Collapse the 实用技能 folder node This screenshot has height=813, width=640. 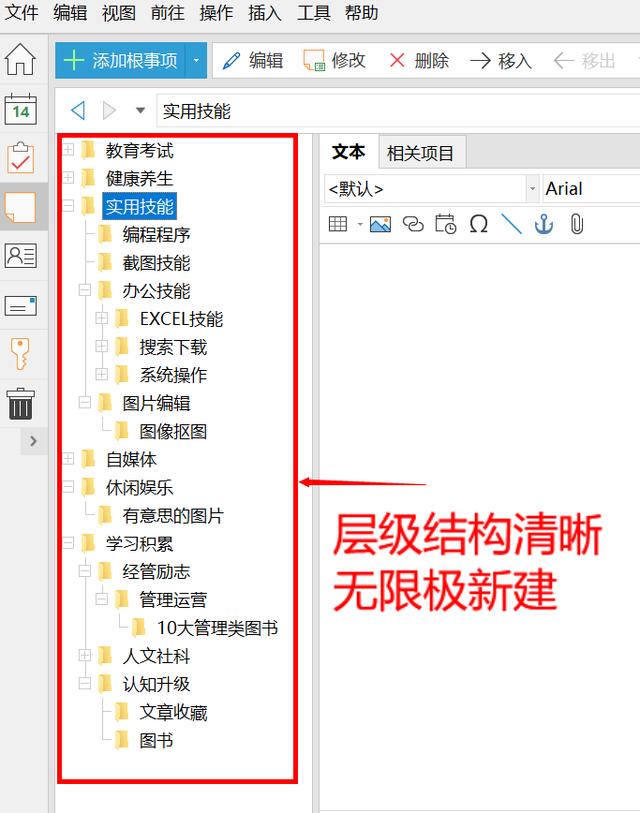68,206
